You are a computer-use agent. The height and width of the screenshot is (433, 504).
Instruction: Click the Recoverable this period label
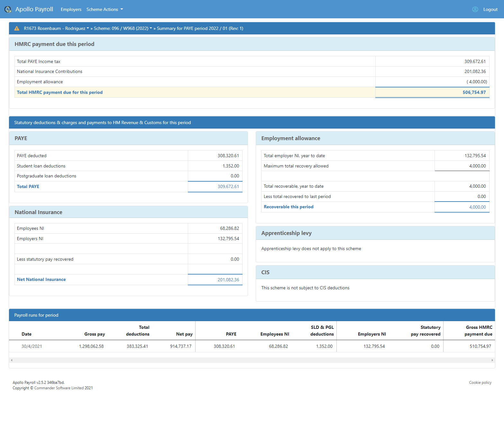click(x=288, y=207)
